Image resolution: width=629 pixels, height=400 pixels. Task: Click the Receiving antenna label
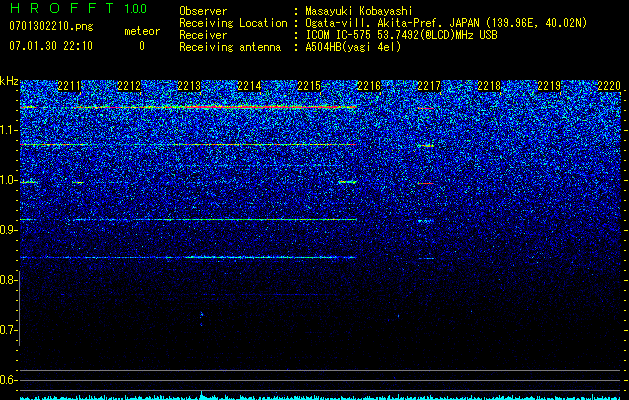click(230, 47)
